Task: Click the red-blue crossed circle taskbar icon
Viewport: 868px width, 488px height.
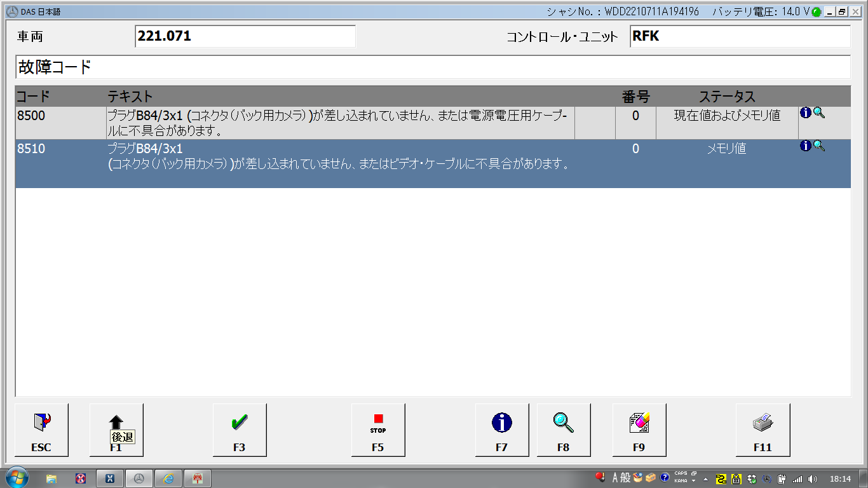Action: [x=81, y=478]
